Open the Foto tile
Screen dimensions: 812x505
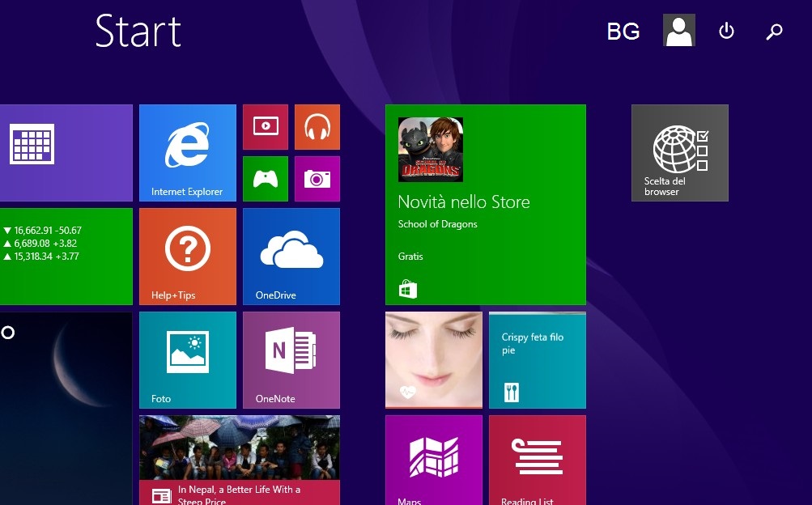[188, 360]
